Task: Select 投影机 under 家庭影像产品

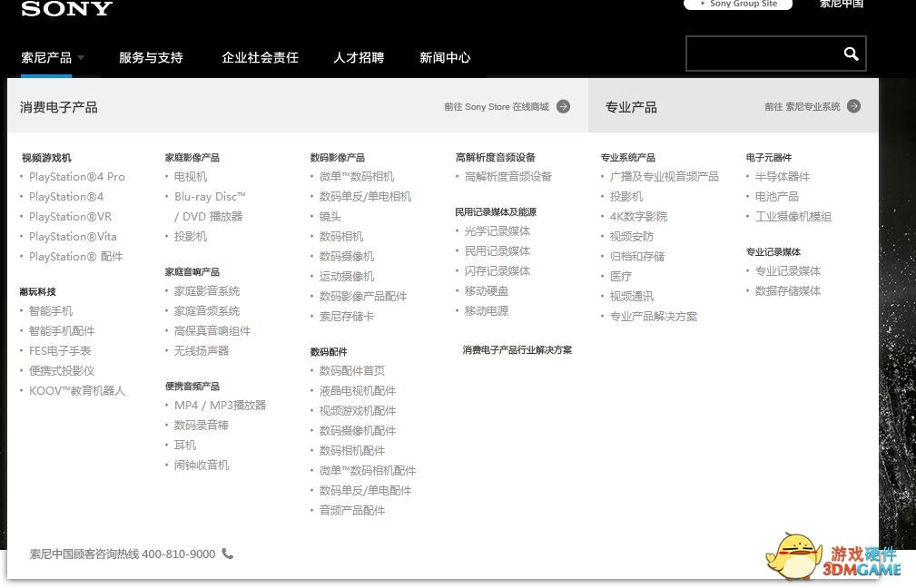Action: tap(191, 237)
